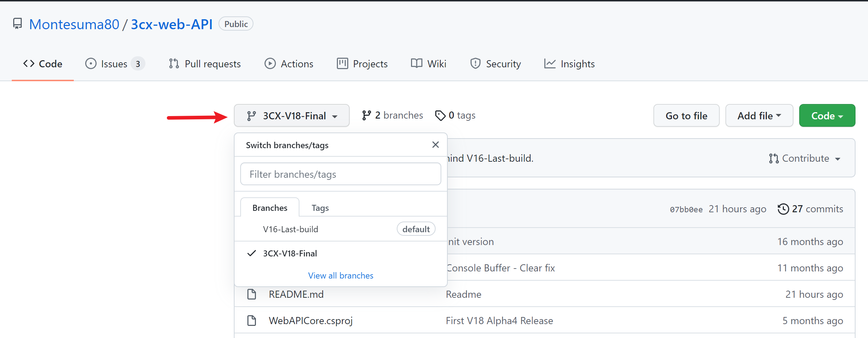The height and width of the screenshot is (338, 868).
Task: Click the history clock icon beside 27 commits
Action: click(x=783, y=209)
